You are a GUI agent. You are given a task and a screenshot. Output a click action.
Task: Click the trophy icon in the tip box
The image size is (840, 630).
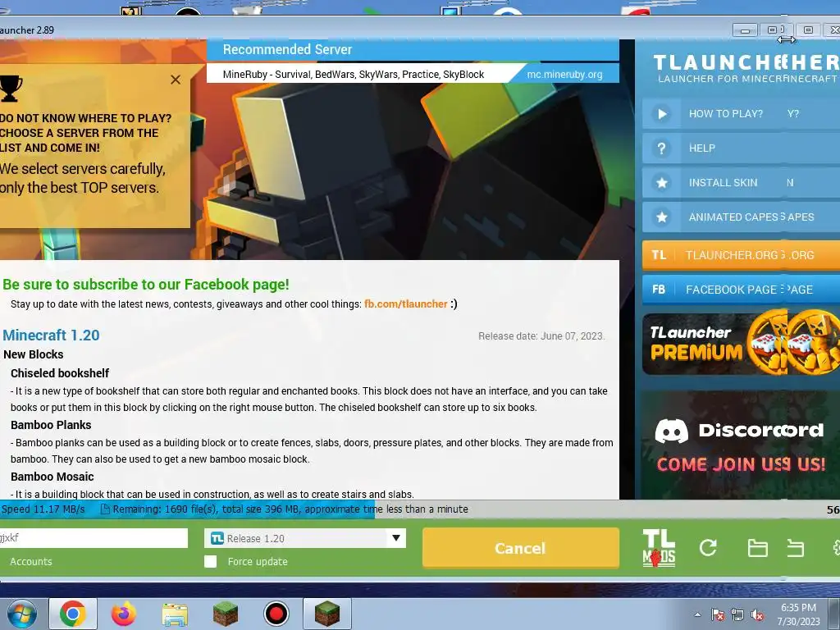point(11,89)
